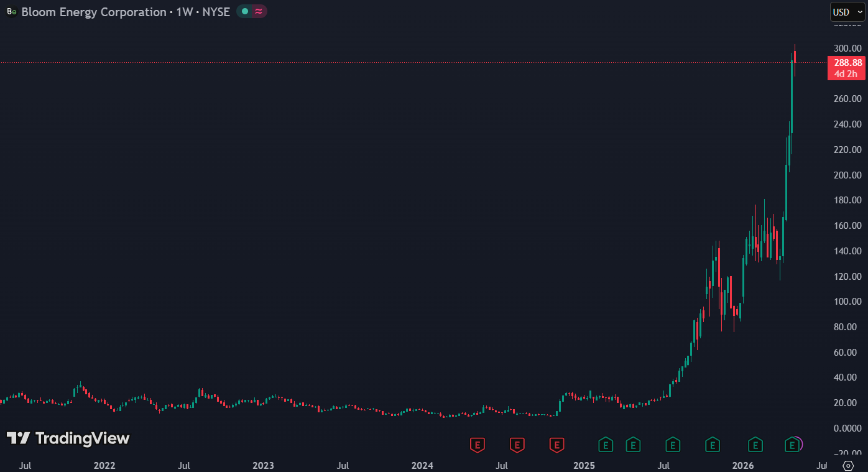Click the 4d 2h bar countdown
Image resolution: width=868 pixels, height=472 pixels.
click(x=846, y=74)
